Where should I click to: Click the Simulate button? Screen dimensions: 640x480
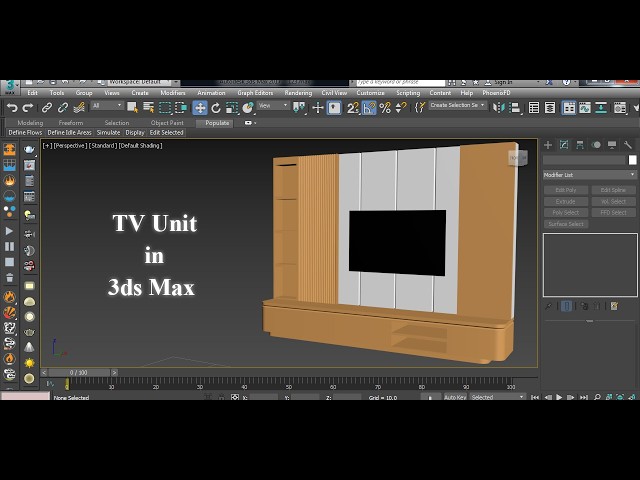tap(108, 133)
